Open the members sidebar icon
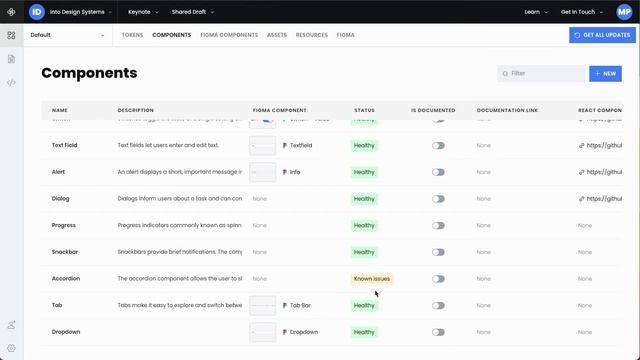The width and height of the screenshot is (640, 360). click(11, 325)
